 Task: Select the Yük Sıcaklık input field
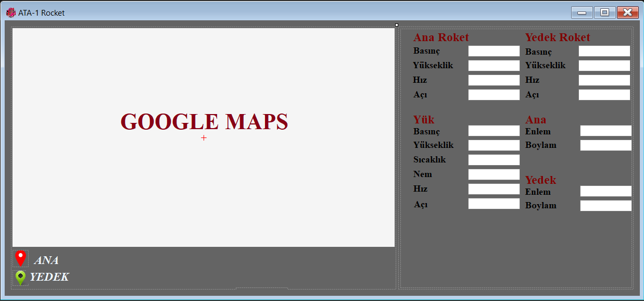pyautogui.click(x=494, y=160)
